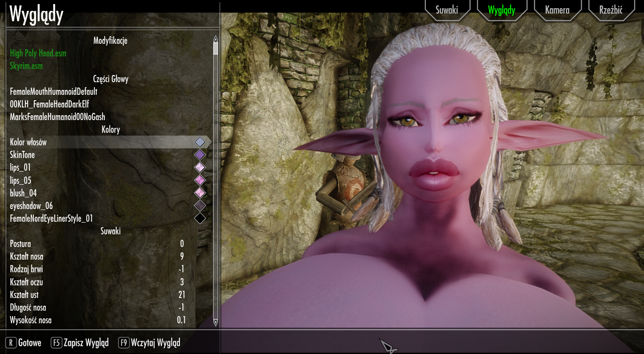
Task: Click the list scrollbar thumb
Action: (x=216, y=48)
